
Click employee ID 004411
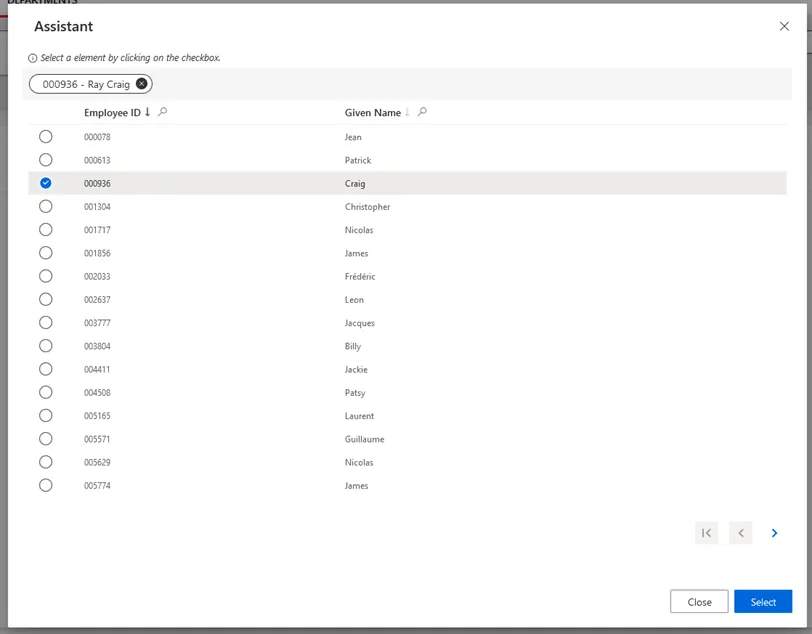click(x=97, y=370)
